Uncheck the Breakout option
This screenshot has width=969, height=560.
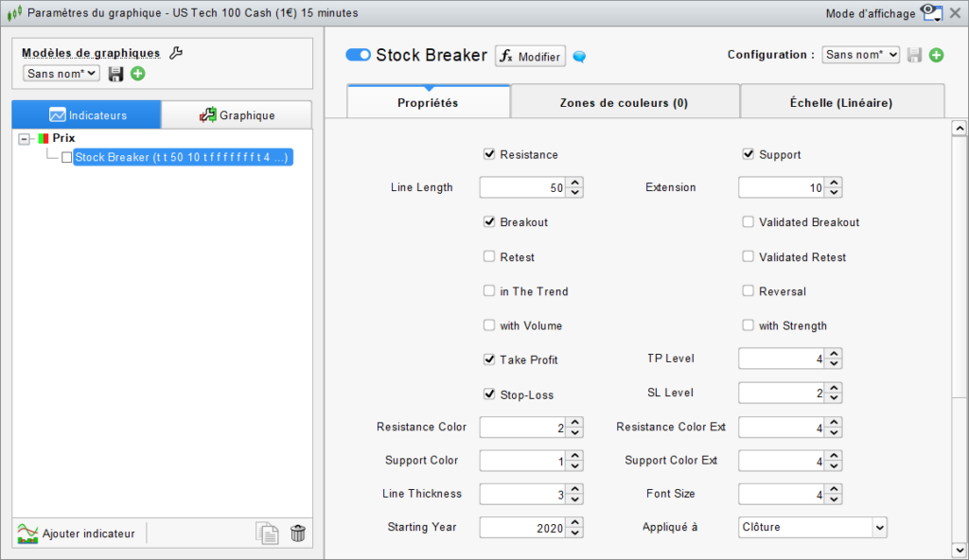pos(488,221)
